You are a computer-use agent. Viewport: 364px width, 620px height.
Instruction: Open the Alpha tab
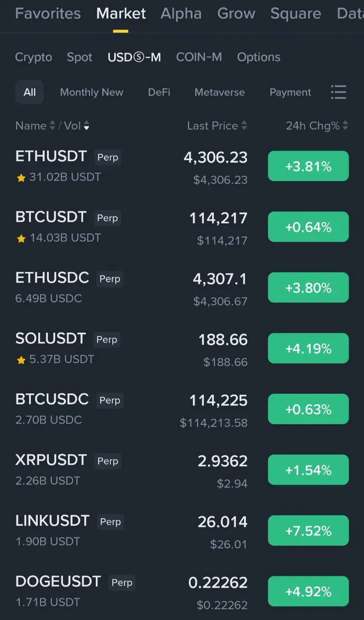click(x=181, y=13)
